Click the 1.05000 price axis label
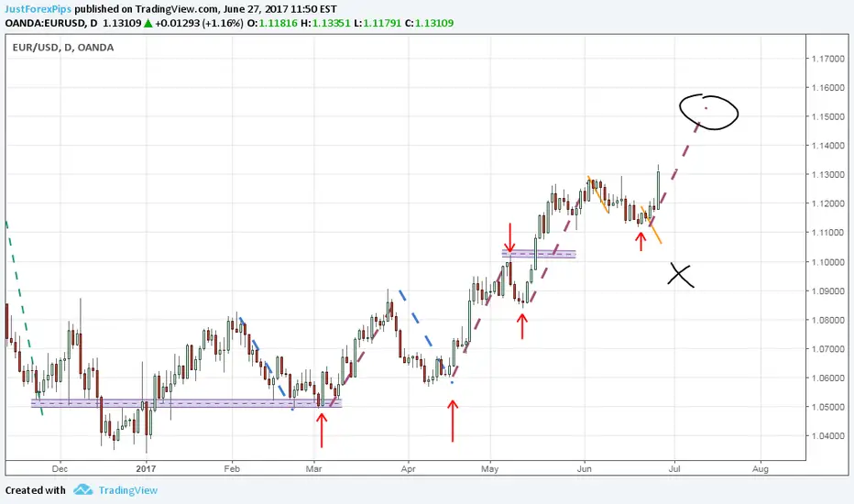This screenshot has height=504, width=854. (x=827, y=407)
